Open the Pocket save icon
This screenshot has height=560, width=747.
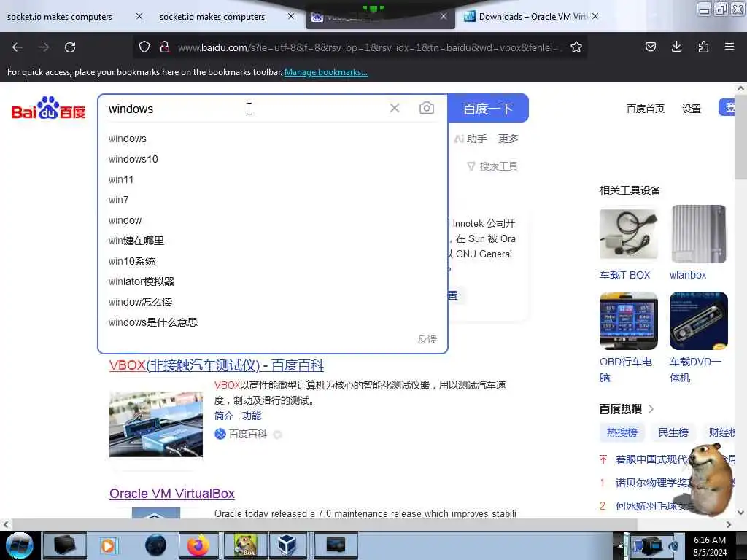[x=650, y=47]
